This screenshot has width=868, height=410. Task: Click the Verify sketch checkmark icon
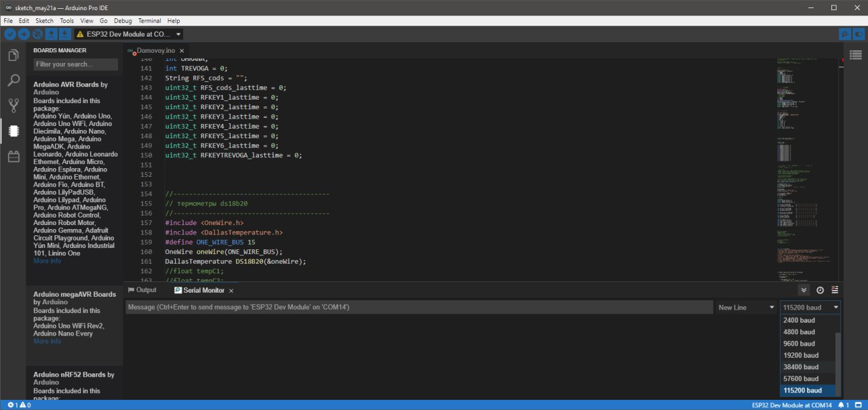(x=10, y=34)
